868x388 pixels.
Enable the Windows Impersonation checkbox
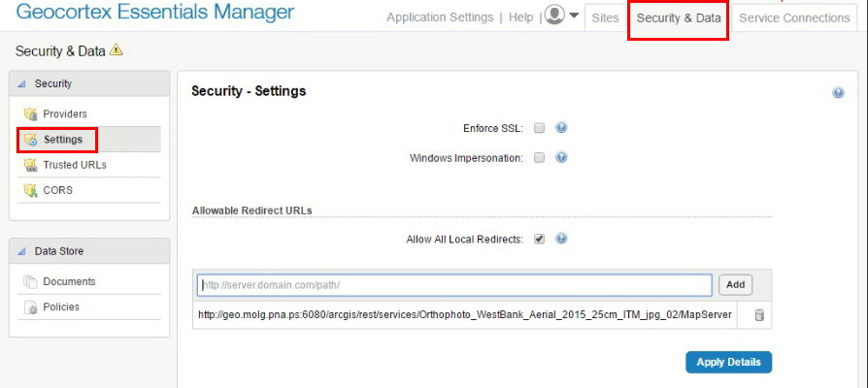[539, 157]
